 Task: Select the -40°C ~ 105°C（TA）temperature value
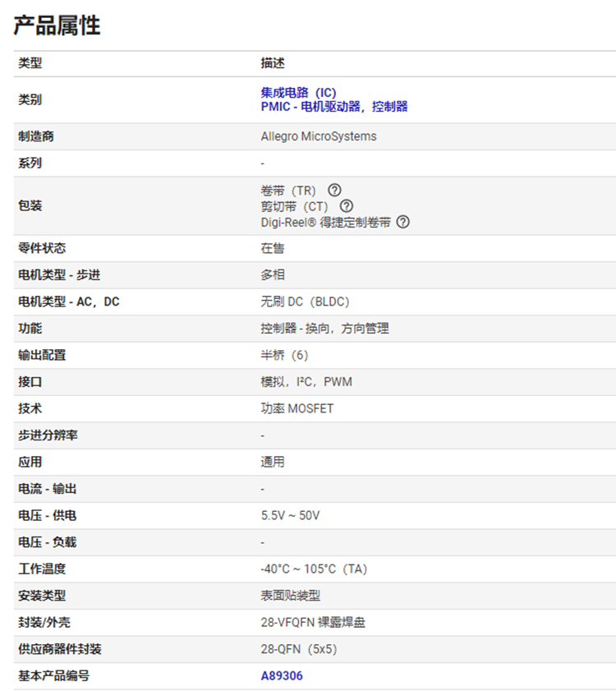[x=313, y=569]
